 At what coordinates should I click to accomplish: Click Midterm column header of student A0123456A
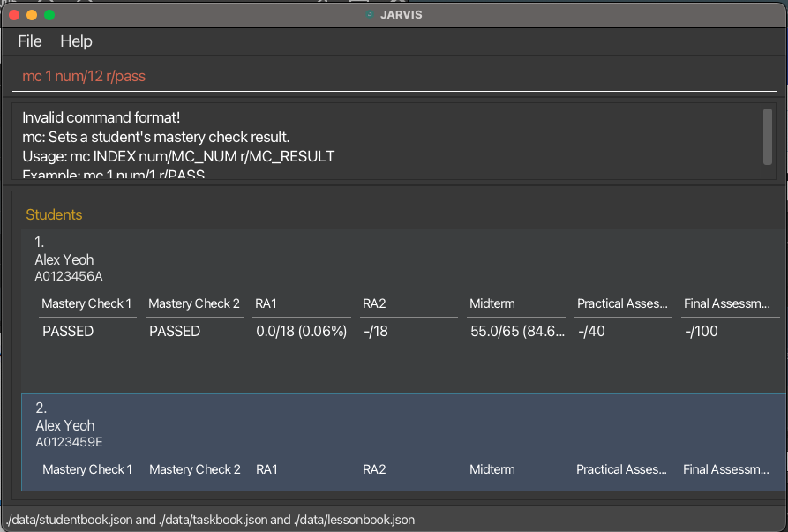pos(492,303)
